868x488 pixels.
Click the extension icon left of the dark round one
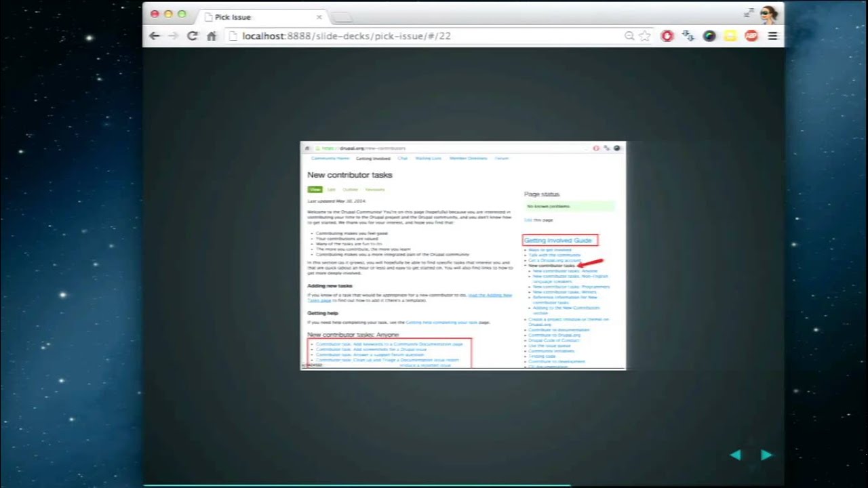[x=688, y=36]
